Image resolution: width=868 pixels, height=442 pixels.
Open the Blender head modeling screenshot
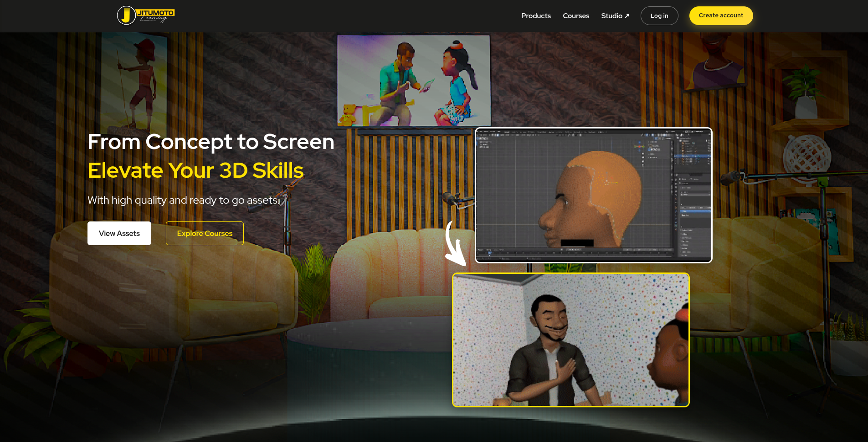pyautogui.click(x=593, y=195)
